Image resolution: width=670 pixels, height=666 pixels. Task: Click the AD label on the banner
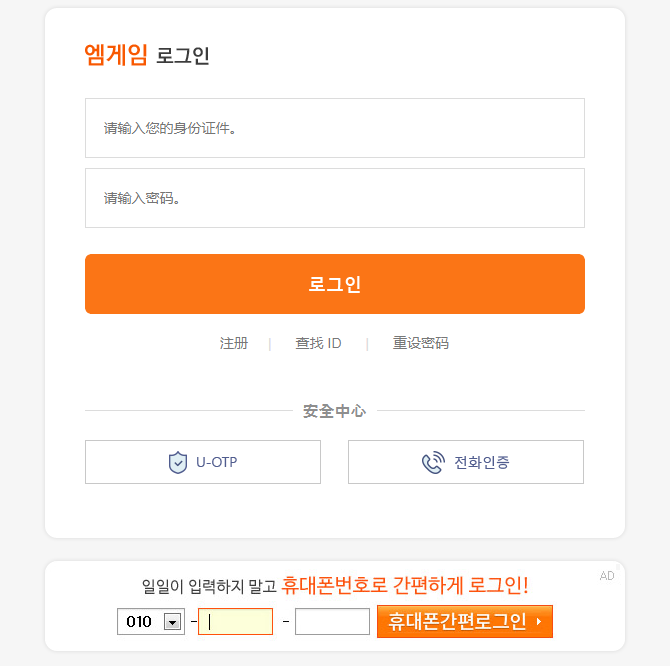[607, 575]
